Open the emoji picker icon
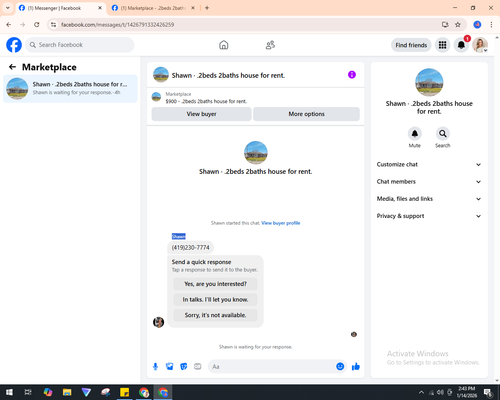This screenshot has width=500, height=400. point(340,367)
